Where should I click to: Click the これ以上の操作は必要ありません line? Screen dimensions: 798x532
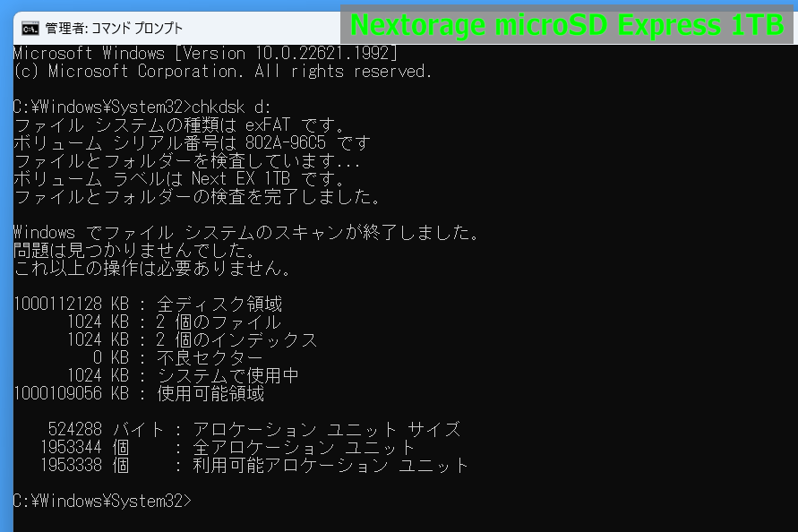pyautogui.click(x=152, y=269)
